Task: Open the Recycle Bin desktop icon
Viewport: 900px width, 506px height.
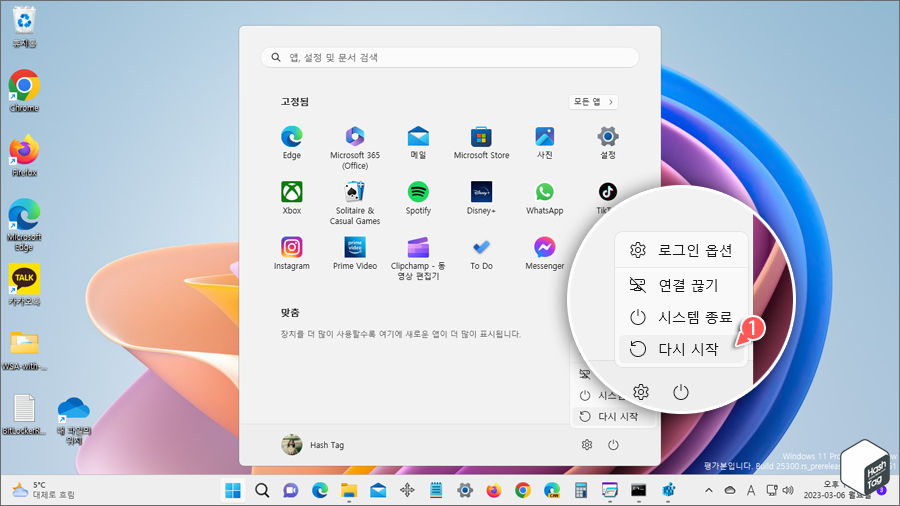Action: point(24,27)
